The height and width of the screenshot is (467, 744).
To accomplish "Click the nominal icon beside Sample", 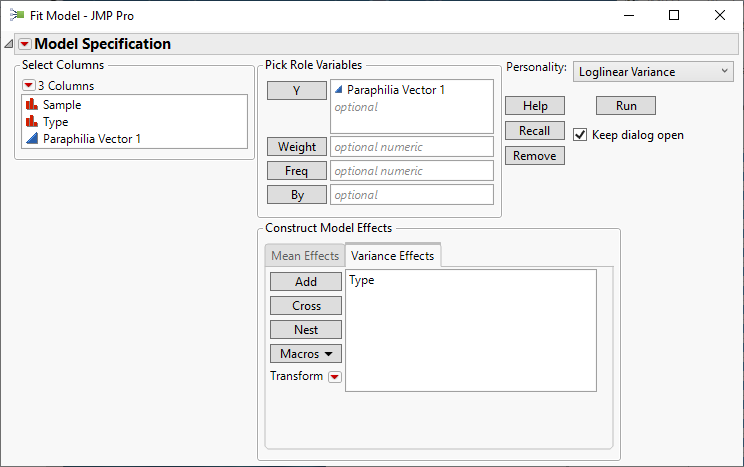I will tap(32, 104).
